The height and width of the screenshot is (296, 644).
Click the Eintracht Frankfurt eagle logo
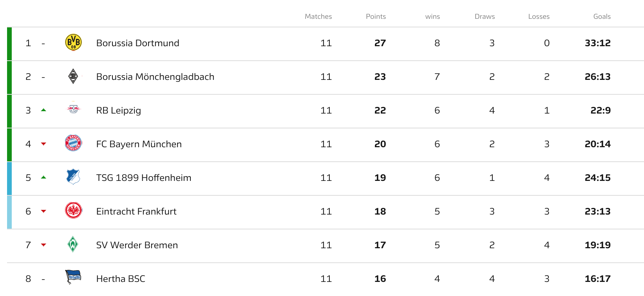[73, 211]
